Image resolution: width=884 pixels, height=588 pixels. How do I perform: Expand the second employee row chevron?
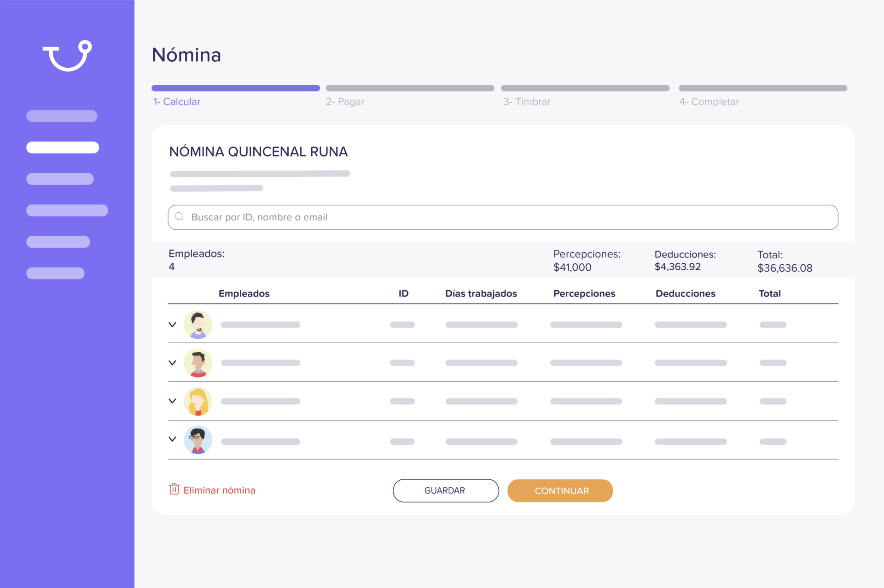[x=173, y=363]
